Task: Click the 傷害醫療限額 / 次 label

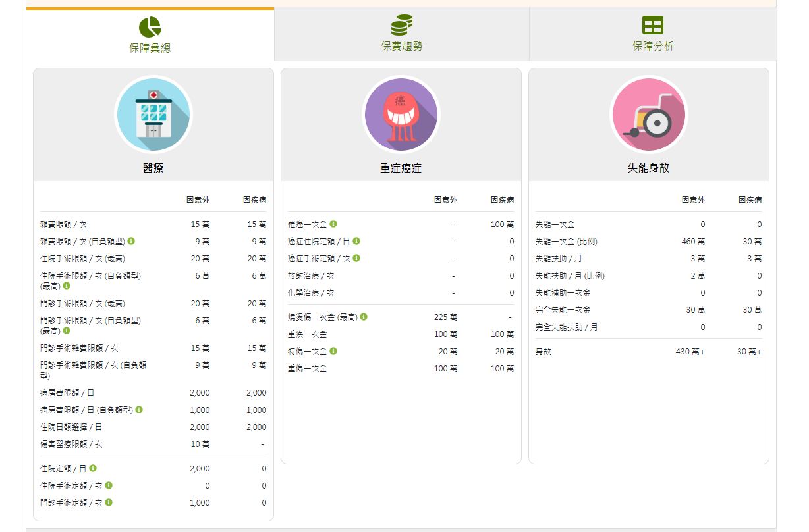Action: coord(71,444)
